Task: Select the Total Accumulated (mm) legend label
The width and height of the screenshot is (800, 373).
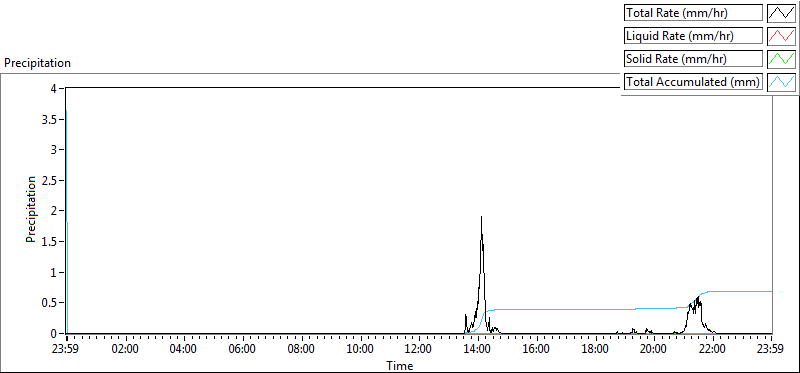Action: pos(693,82)
